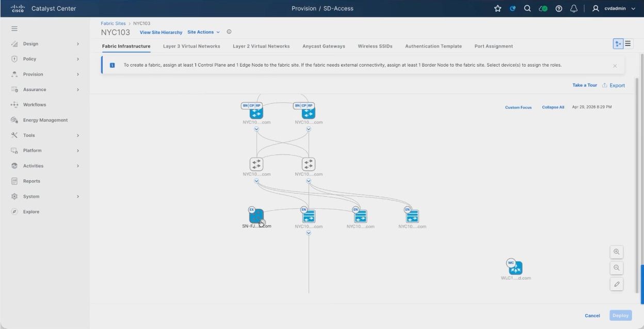644x329 pixels.
Task: Switch to Layer 3 Virtual Networks tab
Action: pyautogui.click(x=191, y=46)
